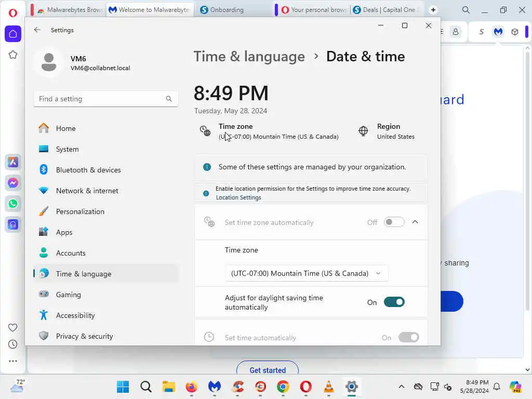Toggle Set time automatically switch
532x399 pixels.
point(409,337)
